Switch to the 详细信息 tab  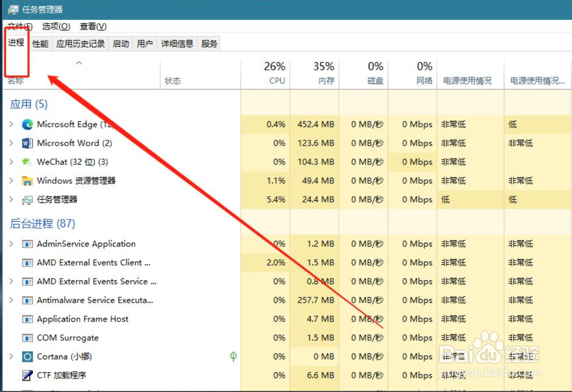pos(177,43)
